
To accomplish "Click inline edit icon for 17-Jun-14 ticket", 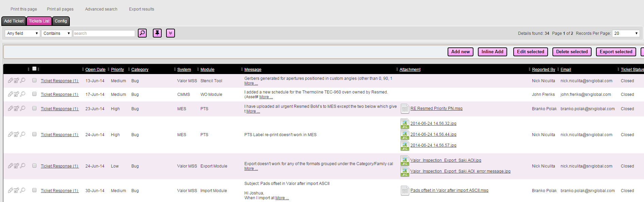I will coord(16,94).
